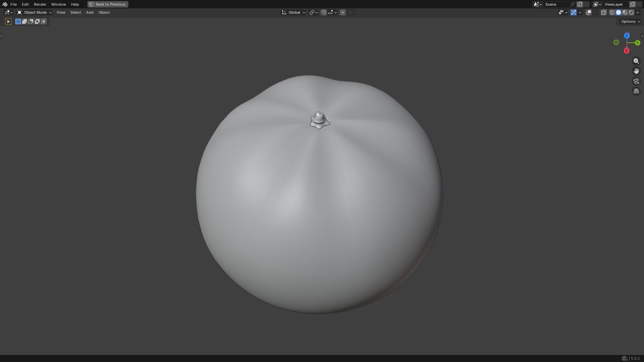
Task: Click the ViewLayer name field
Action: (615, 4)
